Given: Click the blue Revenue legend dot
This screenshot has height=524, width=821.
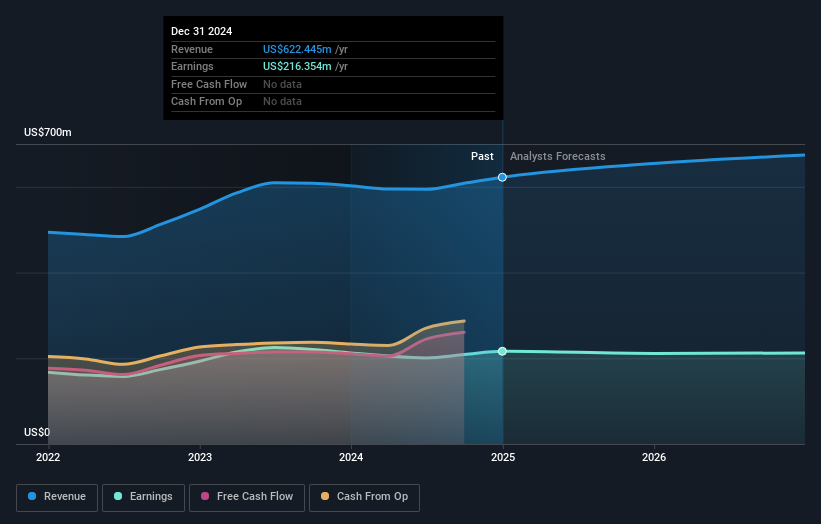Looking at the screenshot, I should (32, 496).
